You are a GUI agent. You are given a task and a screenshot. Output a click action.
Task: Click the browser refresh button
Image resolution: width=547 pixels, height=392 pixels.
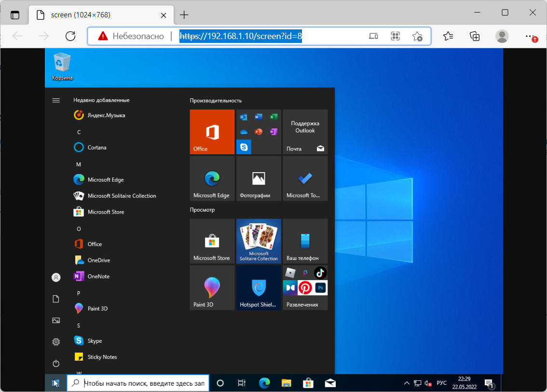click(70, 36)
